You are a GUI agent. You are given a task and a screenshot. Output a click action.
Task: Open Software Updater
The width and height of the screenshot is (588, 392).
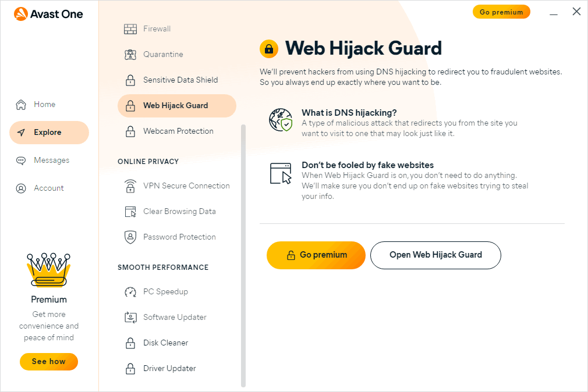(177, 317)
